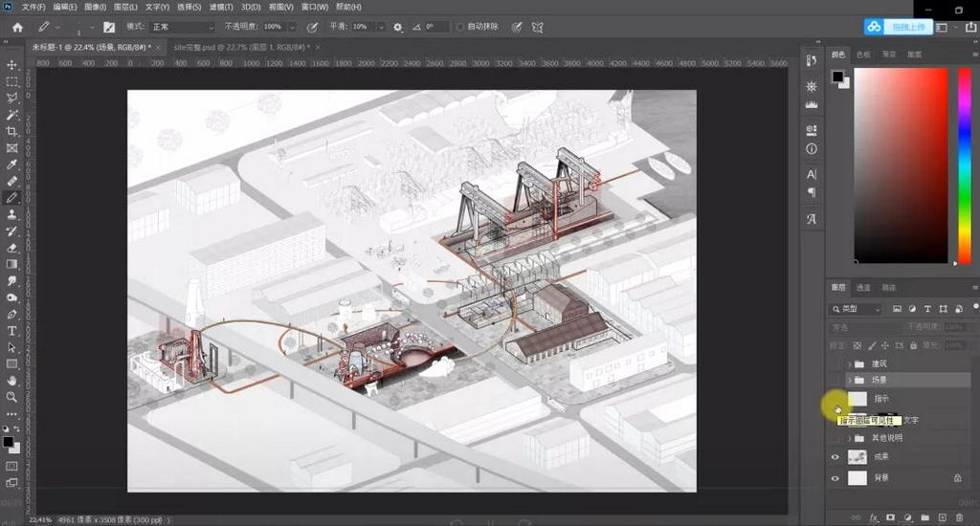Toggle visibility of the 背景 layer

click(835, 477)
